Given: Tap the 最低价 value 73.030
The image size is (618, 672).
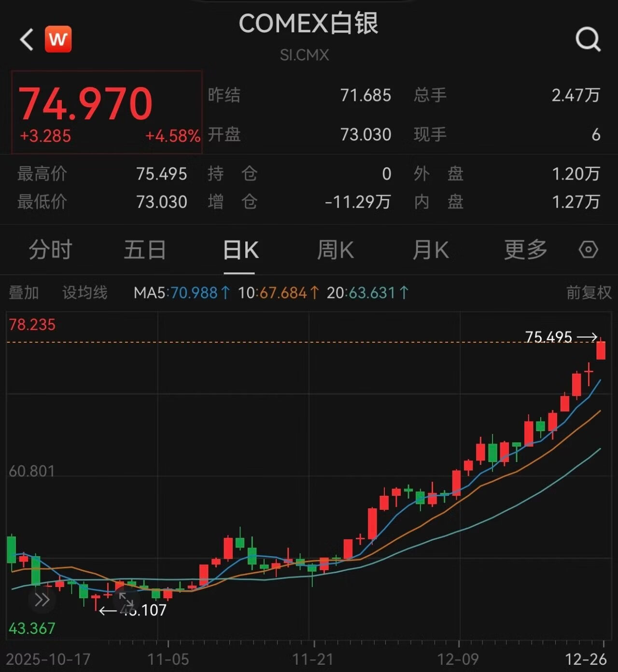Looking at the screenshot, I should point(161,202).
